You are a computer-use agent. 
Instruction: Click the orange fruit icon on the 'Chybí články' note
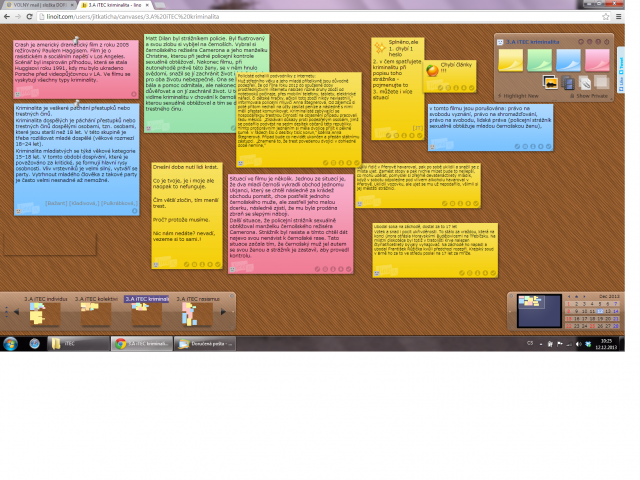(x=432, y=70)
